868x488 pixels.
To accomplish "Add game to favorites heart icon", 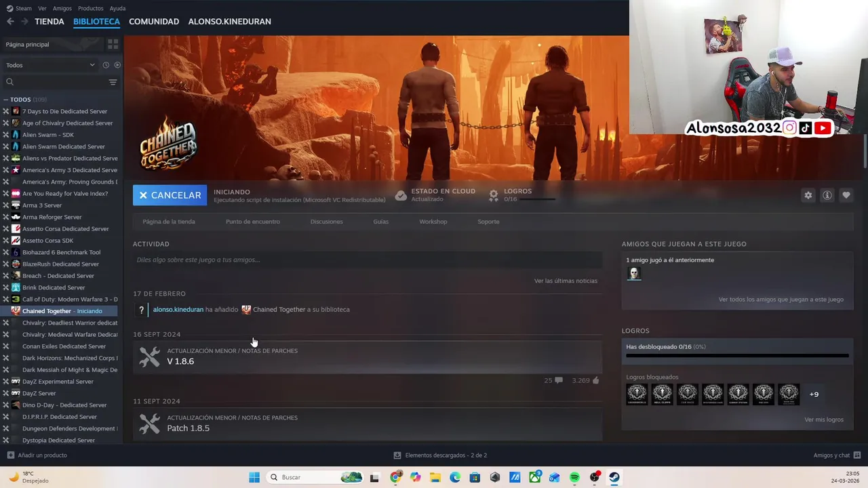I will 846,195.
